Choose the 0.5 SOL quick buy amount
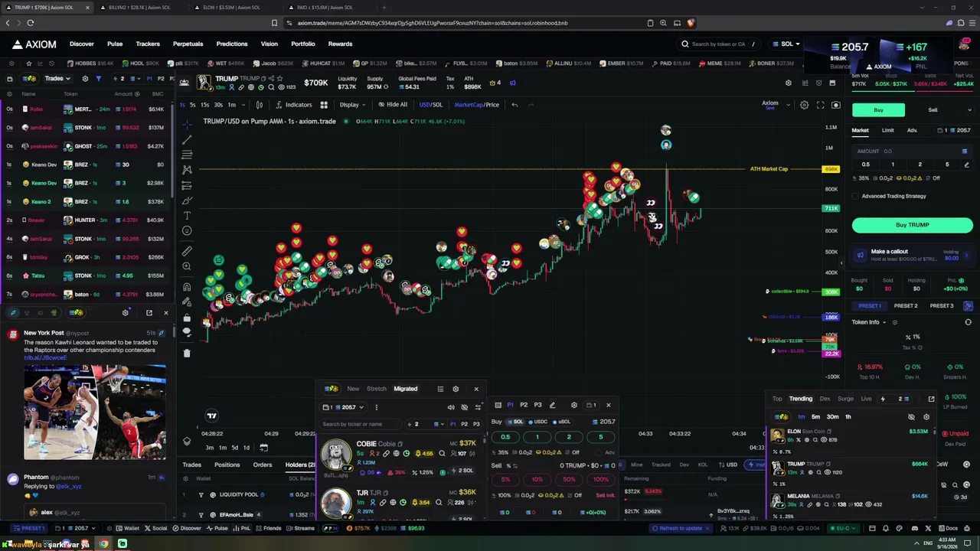The height and width of the screenshot is (551, 980). coord(866,165)
